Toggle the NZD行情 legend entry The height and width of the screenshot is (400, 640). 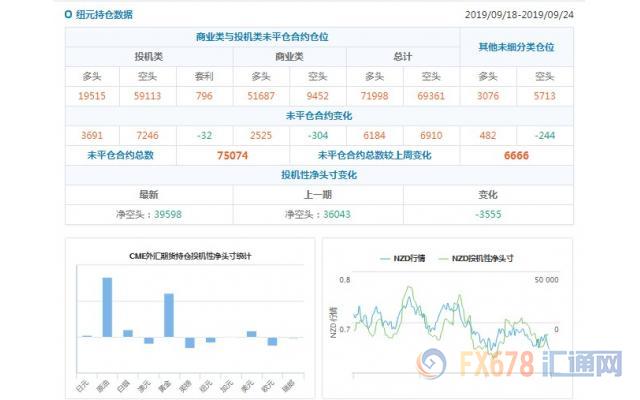coord(403,258)
